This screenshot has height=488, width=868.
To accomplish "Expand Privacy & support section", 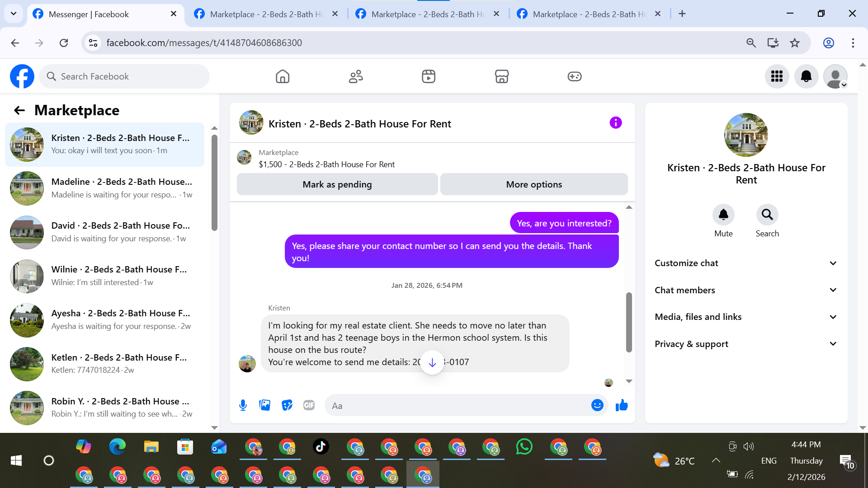I will (x=746, y=344).
